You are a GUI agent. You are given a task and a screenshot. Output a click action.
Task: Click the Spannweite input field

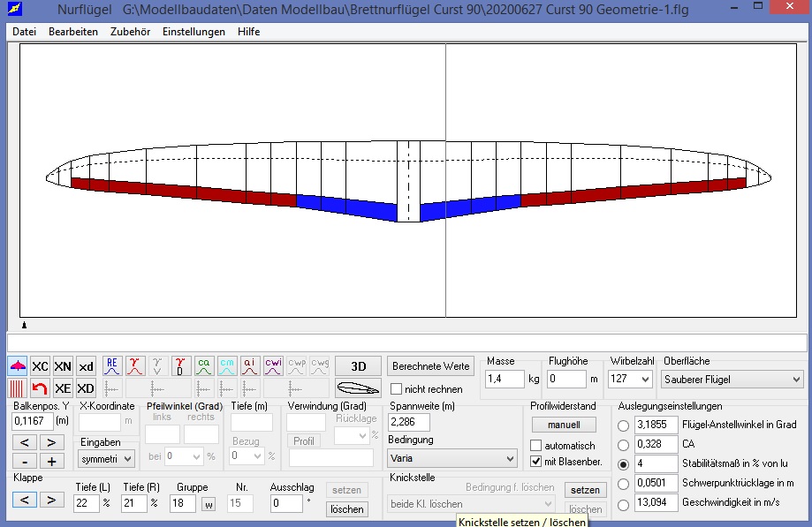pyautogui.click(x=409, y=422)
